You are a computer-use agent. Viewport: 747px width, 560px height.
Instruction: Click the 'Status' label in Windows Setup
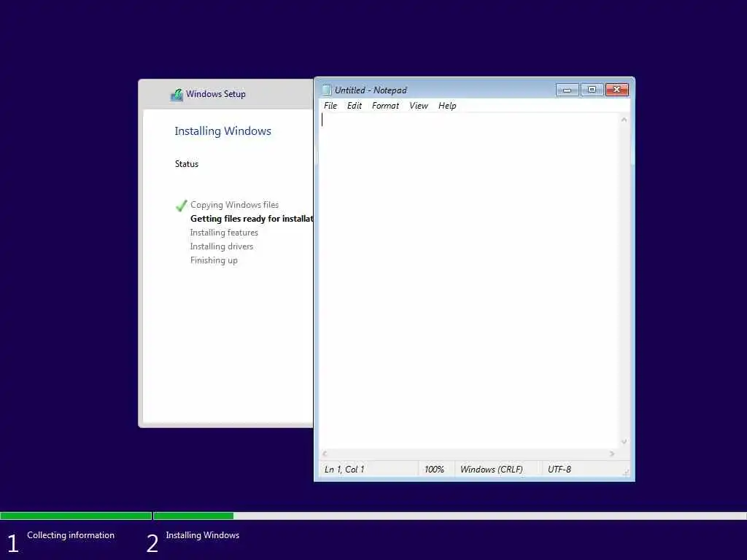[x=186, y=164]
